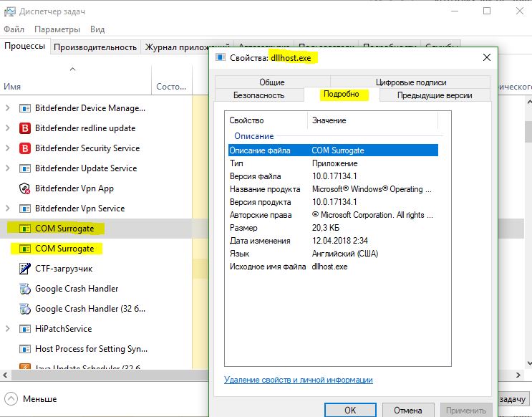Click the icon of the second, unselected COM Surrogate row
Viewport: 532px width, 417px height.
click(25, 249)
